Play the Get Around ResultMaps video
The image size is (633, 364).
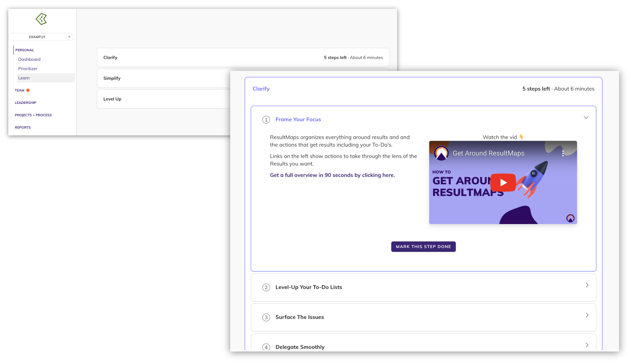coord(503,182)
